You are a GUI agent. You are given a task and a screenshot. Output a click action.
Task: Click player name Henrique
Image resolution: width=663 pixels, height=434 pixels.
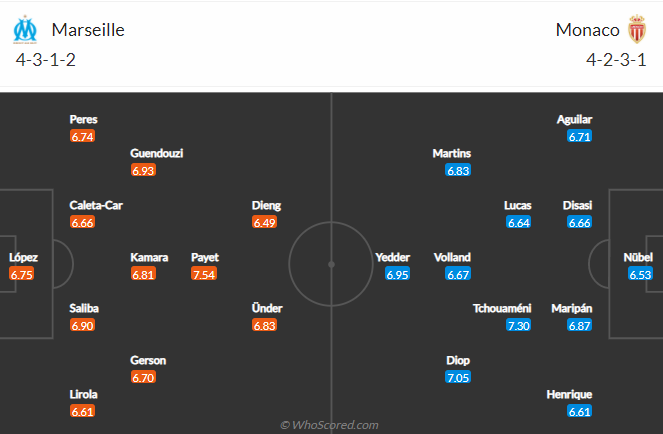pyautogui.click(x=569, y=394)
